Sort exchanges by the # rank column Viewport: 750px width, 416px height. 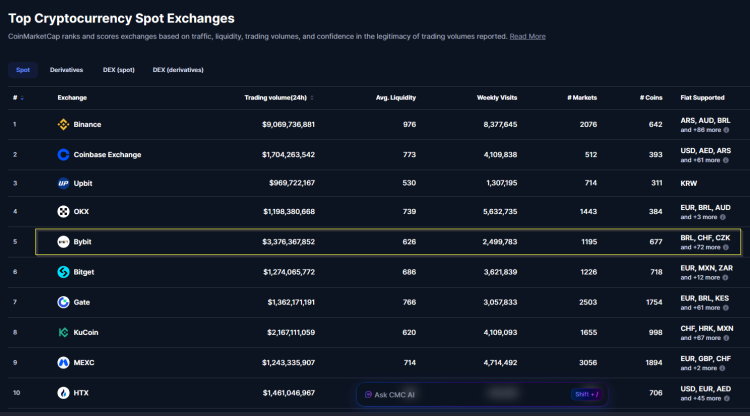[x=17, y=98]
